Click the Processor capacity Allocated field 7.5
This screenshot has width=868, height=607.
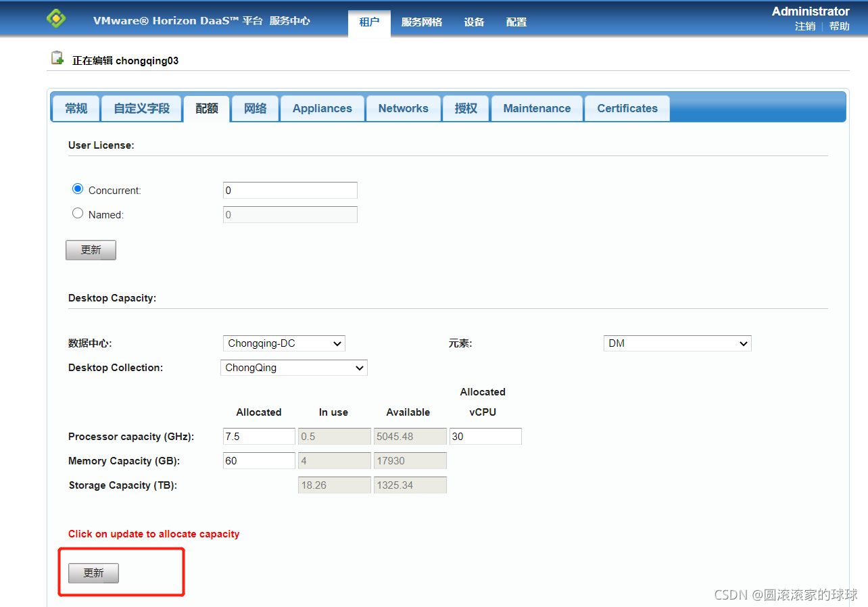coord(259,436)
